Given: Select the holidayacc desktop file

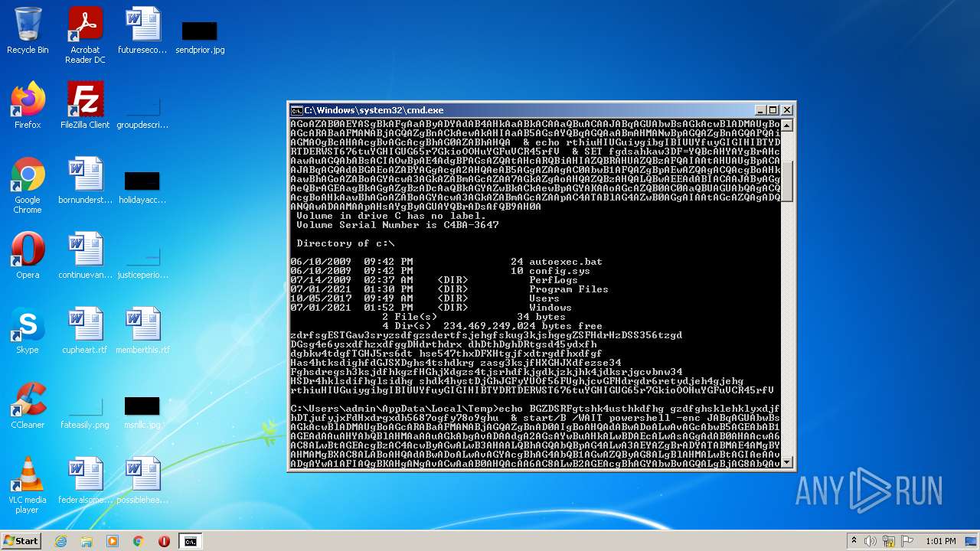Looking at the screenshot, I should (142, 186).
